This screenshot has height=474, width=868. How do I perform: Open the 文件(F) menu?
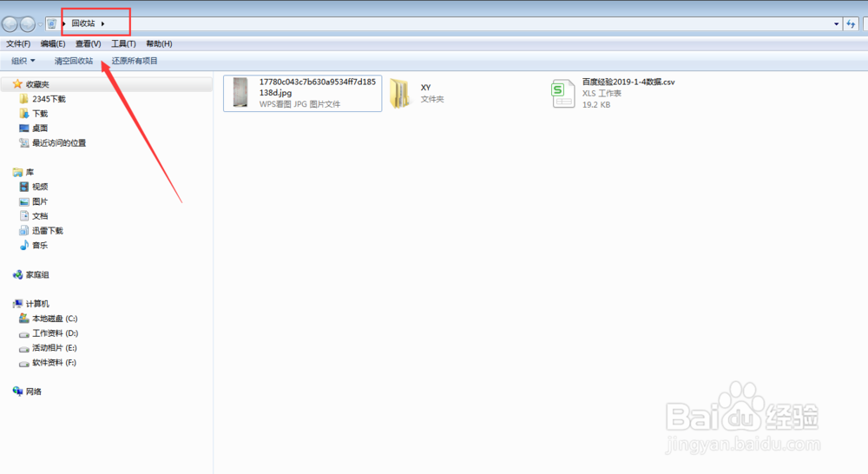(x=18, y=43)
